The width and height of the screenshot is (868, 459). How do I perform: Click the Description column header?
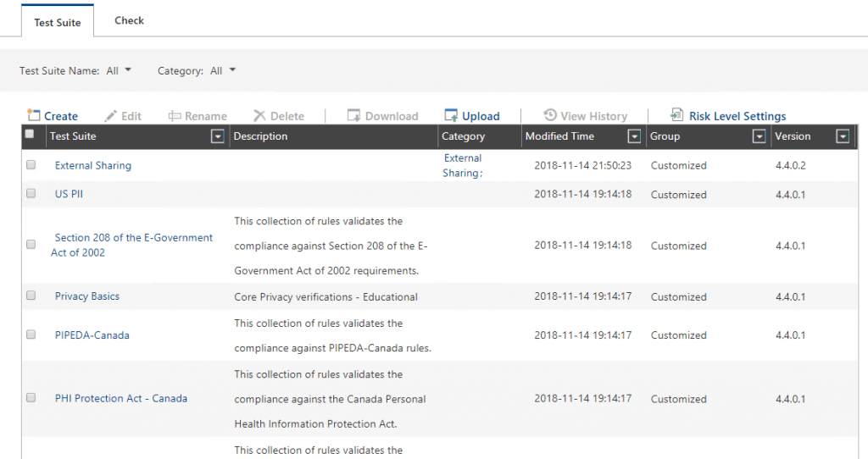[x=260, y=136]
